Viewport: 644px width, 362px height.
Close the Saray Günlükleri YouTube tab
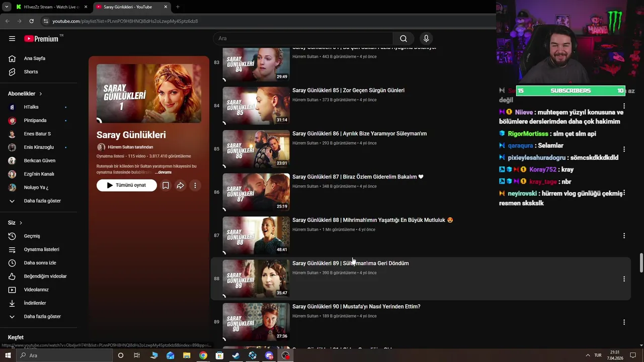point(166,7)
